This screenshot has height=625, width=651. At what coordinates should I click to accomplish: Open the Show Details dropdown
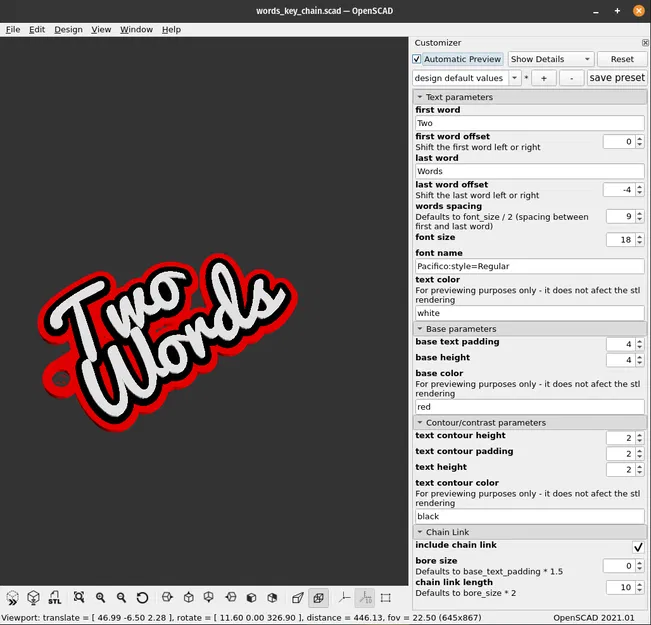click(x=551, y=59)
